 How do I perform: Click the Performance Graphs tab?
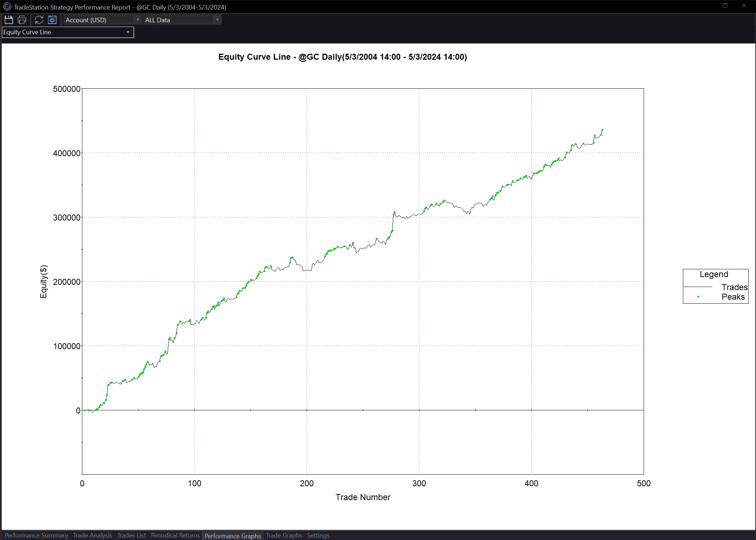click(232, 536)
